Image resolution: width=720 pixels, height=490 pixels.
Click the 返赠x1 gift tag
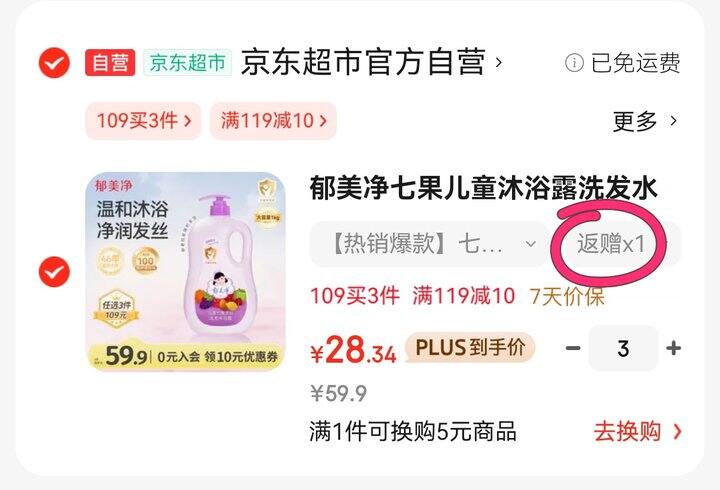(611, 243)
